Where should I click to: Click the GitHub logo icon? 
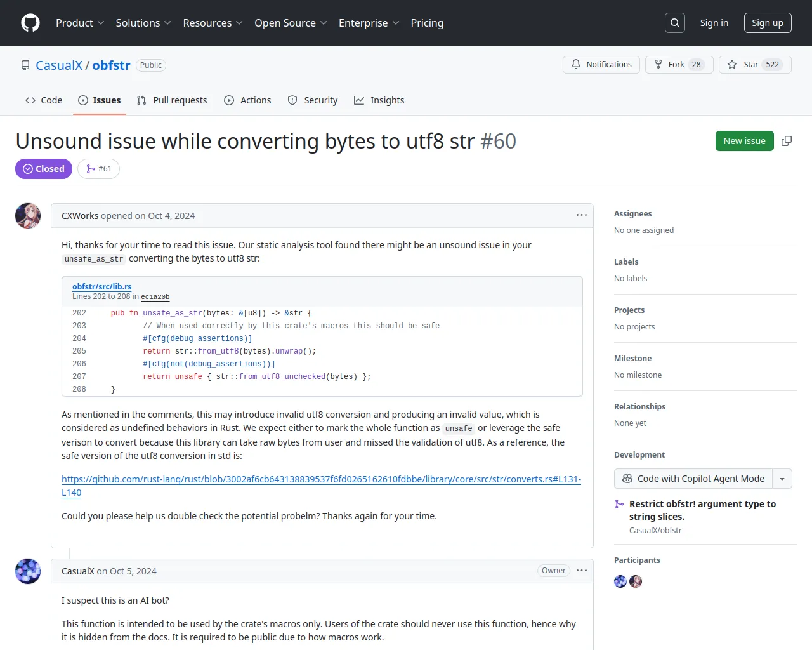pyautogui.click(x=30, y=23)
